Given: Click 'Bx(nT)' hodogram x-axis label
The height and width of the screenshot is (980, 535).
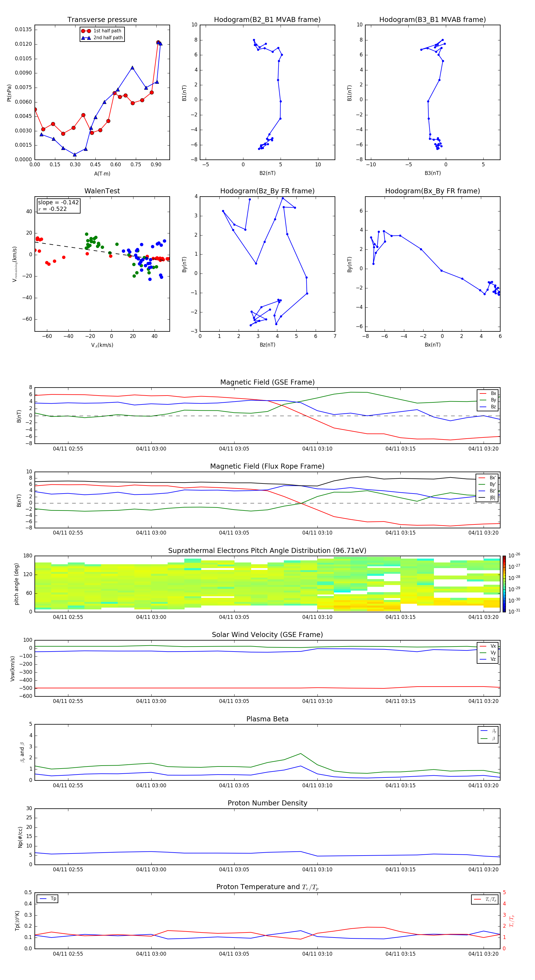Looking at the screenshot, I should [x=432, y=345].
